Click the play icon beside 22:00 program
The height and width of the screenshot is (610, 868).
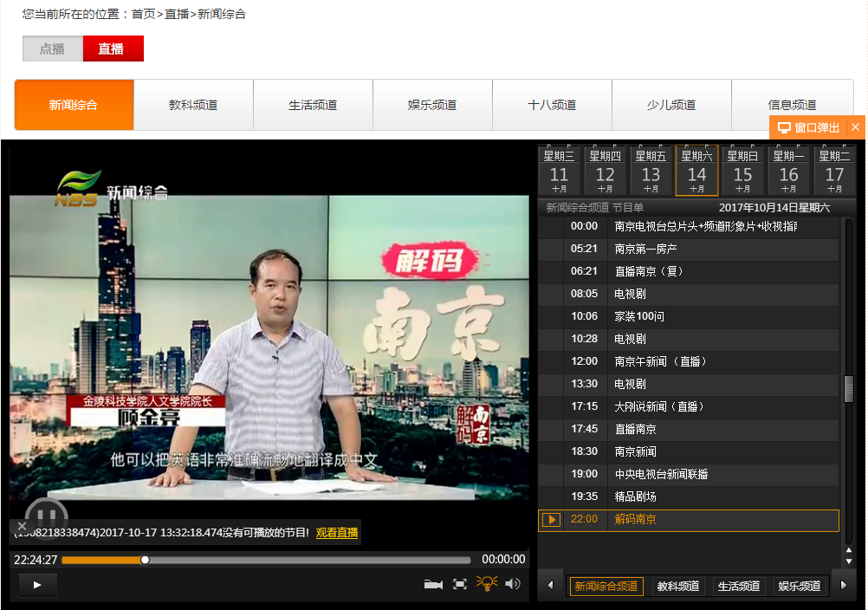coord(551,520)
